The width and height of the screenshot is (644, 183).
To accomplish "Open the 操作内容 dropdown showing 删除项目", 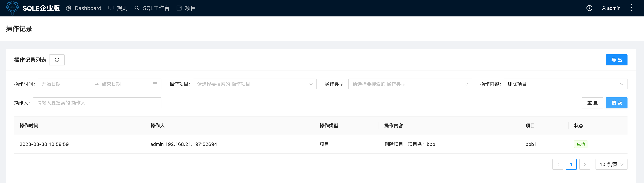I will tap(566, 84).
